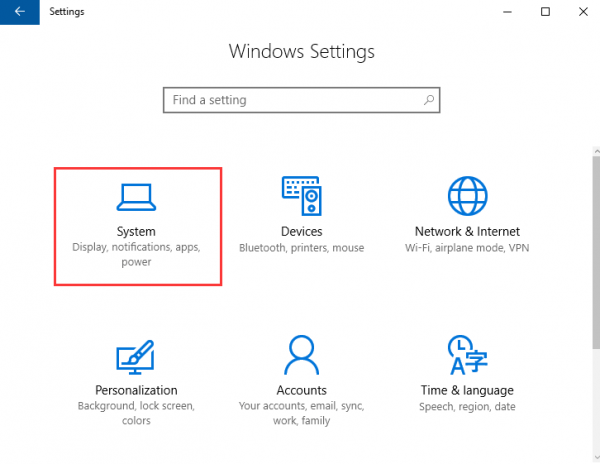Screen dimensions: 600x464
Task: Minimize the Settings window
Action: [x=507, y=12]
